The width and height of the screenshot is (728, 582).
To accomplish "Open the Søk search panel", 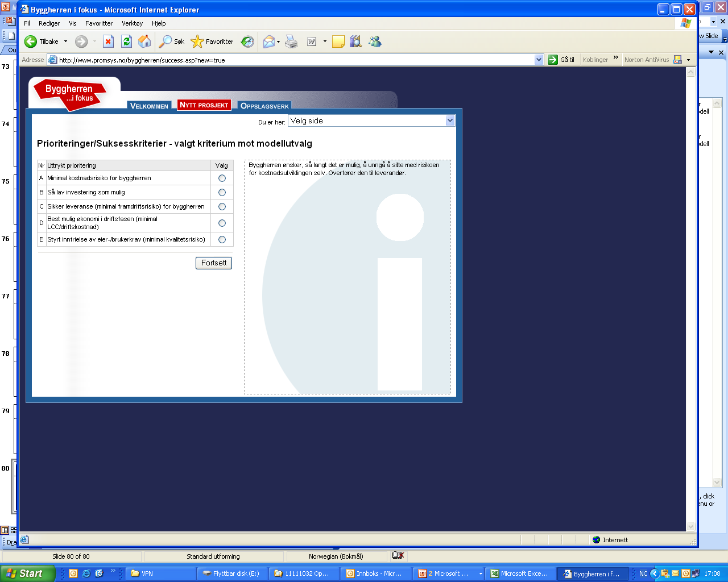I will tap(172, 41).
